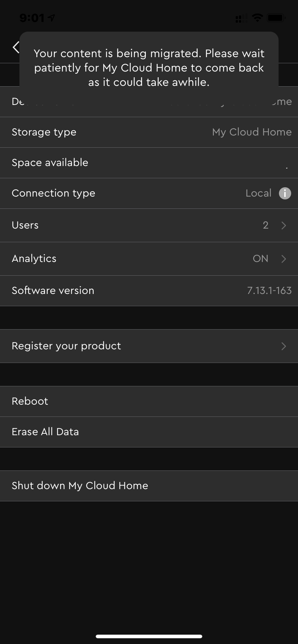This screenshot has width=298, height=644.
Task: Tap the back arrow icon
Action: coord(16,47)
